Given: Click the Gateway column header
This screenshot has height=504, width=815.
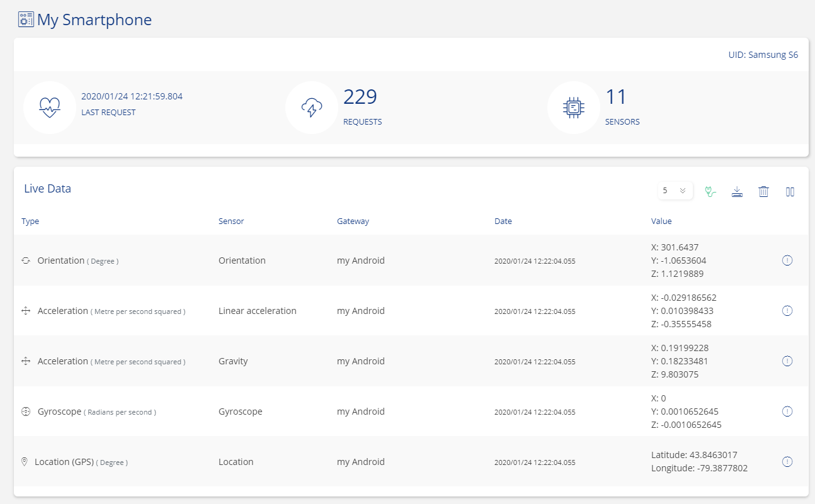Looking at the screenshot, I should click(x=353, y=221).
